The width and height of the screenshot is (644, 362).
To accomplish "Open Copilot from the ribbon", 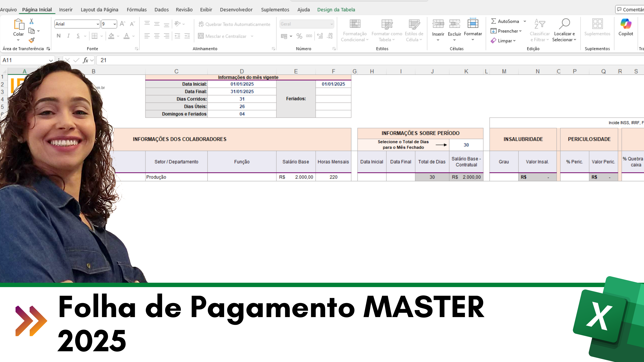I will (626, 27).
